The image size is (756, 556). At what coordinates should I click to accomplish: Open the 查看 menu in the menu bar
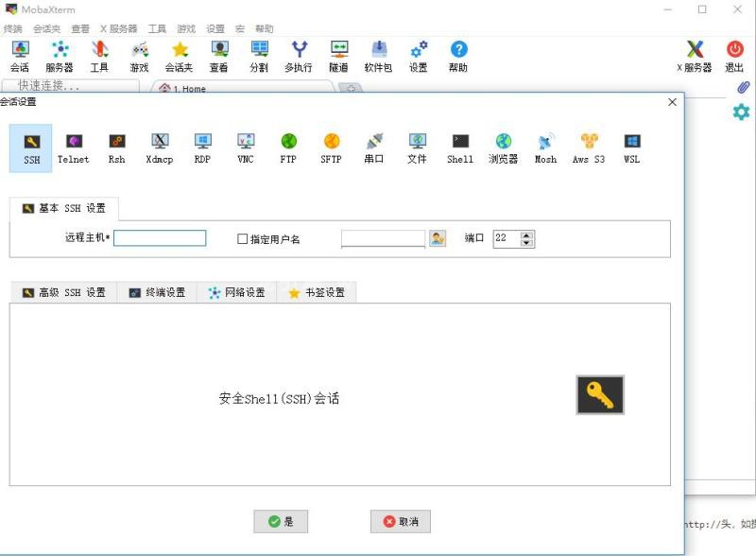80,29
